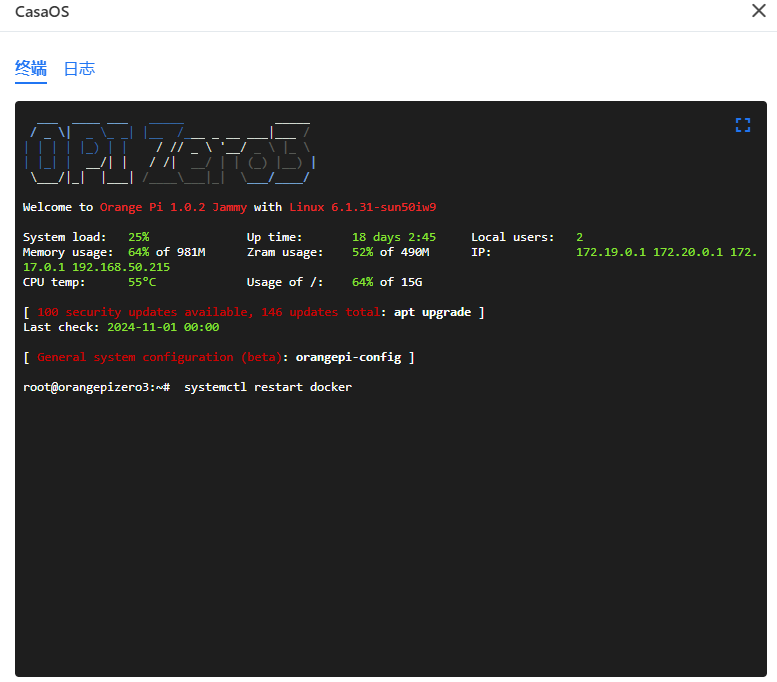
Task: Click the Local users value 2
Action: click(x=580, y=237)
